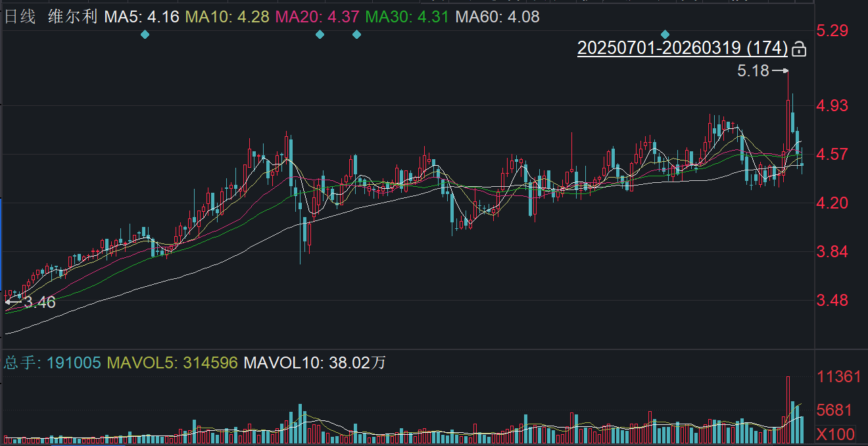Click the MA20: 4.37 indicator label

pyautogui.click(x=318, y=16)
